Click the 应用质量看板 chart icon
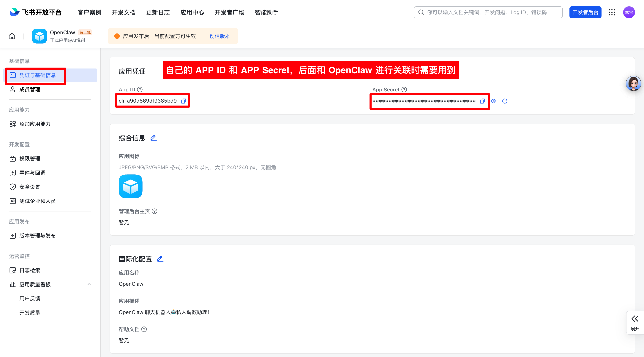The image size is (644, 357). point(12,284)
